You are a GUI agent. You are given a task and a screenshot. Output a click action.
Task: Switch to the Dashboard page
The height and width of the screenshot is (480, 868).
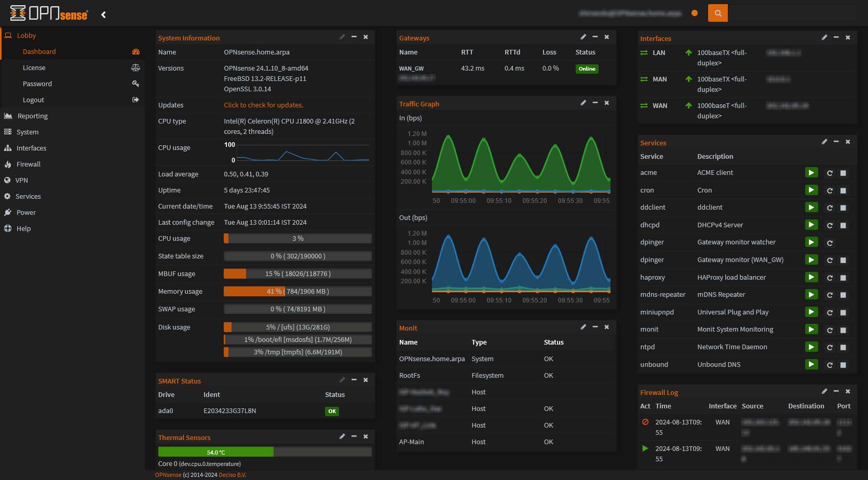[39, 51]
